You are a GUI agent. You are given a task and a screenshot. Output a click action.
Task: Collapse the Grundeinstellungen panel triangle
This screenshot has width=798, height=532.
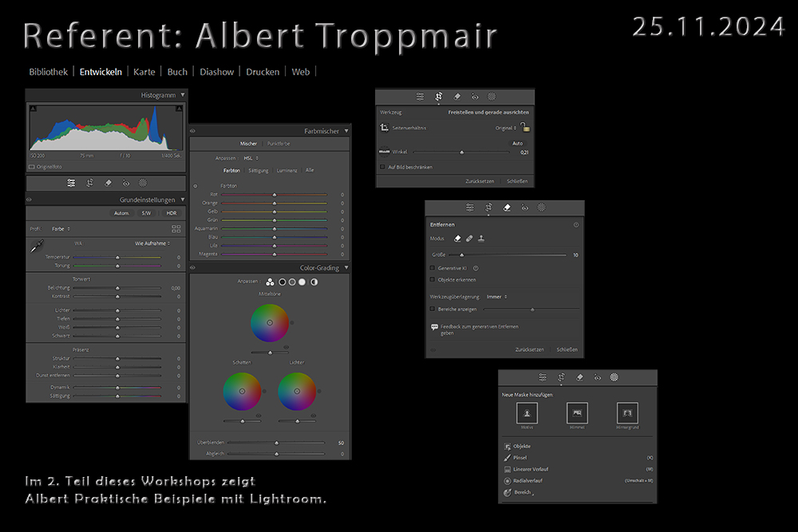point(183,199)
